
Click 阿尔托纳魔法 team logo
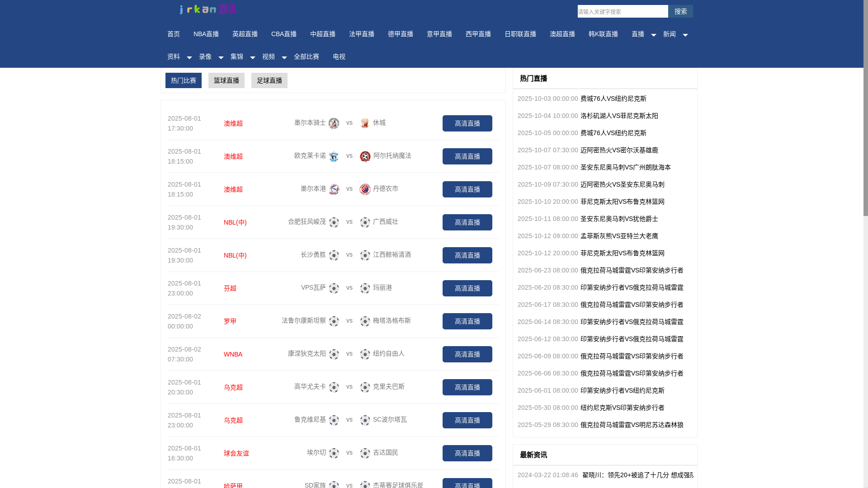coord(365,156)
